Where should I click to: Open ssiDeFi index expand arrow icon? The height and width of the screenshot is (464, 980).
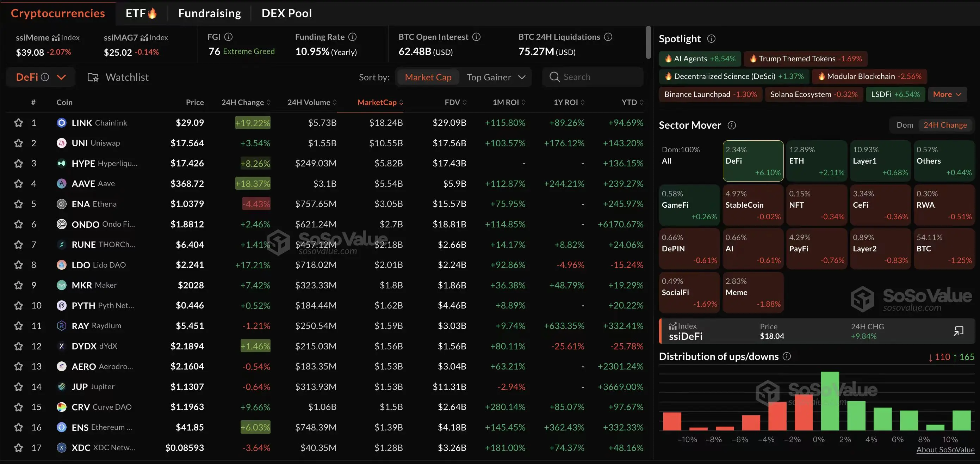(x=958, y=331)
